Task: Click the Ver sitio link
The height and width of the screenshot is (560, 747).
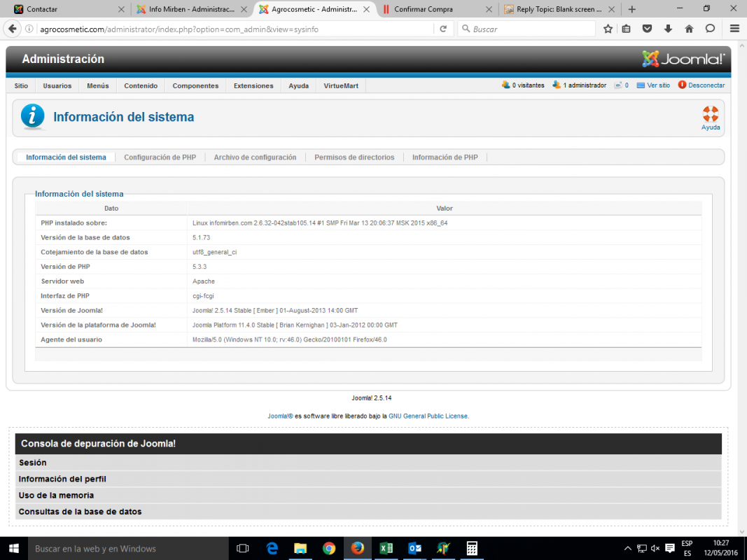Action: [x=658, y=85]
